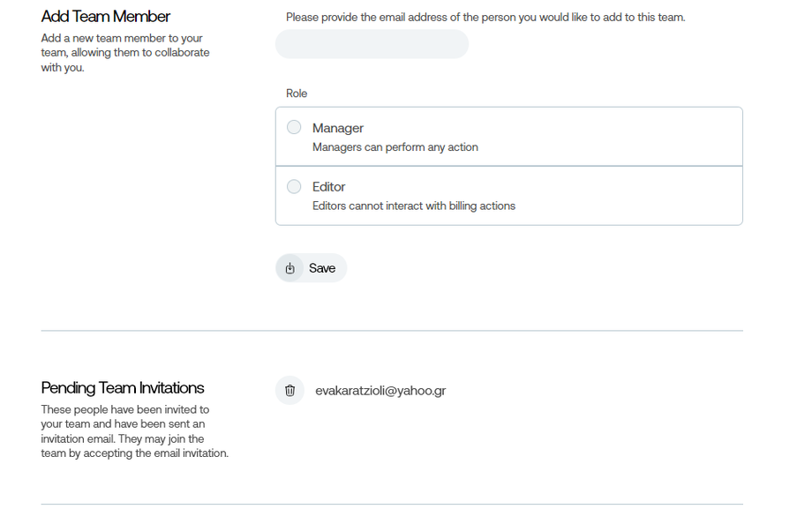
Task: Click the Pending Team Invitations description paragraph
Action: (134, 431)
